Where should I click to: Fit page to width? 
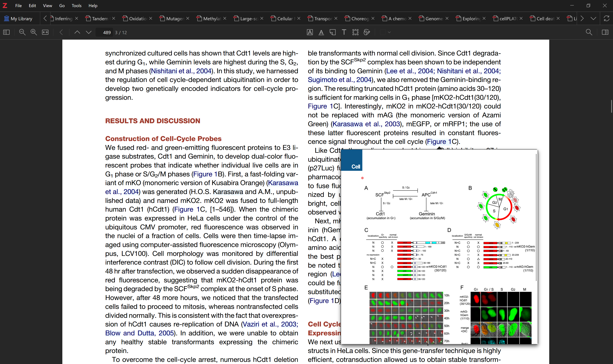45,32
